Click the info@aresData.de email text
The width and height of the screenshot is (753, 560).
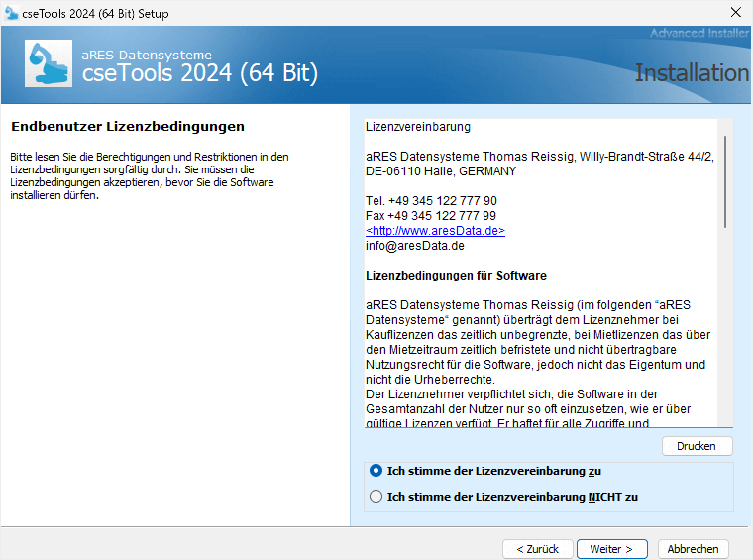[x=415, y=245]
